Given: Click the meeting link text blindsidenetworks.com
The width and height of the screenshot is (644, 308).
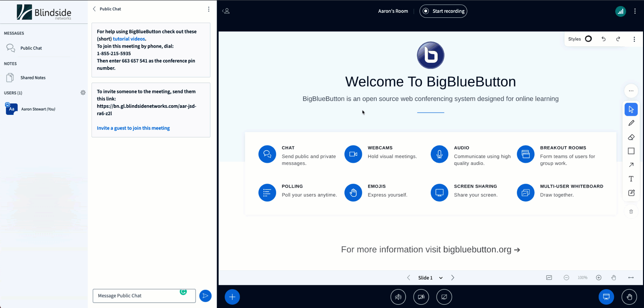Looking at the screenshot, I should coord(147,110).
